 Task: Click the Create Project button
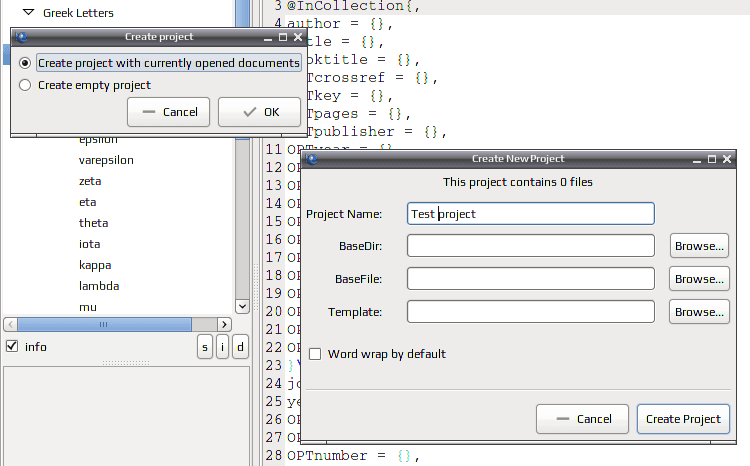click(683, 419)
